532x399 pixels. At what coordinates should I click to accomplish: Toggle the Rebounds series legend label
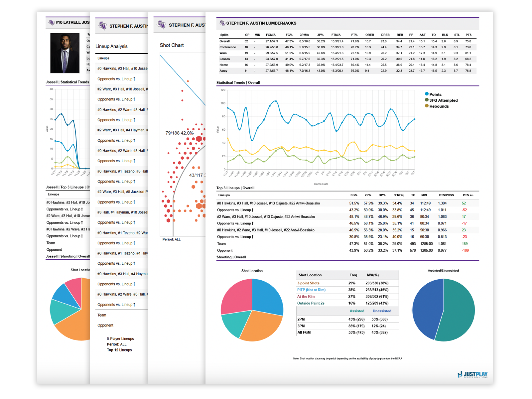pyautogui.click(x=439, y=106)
